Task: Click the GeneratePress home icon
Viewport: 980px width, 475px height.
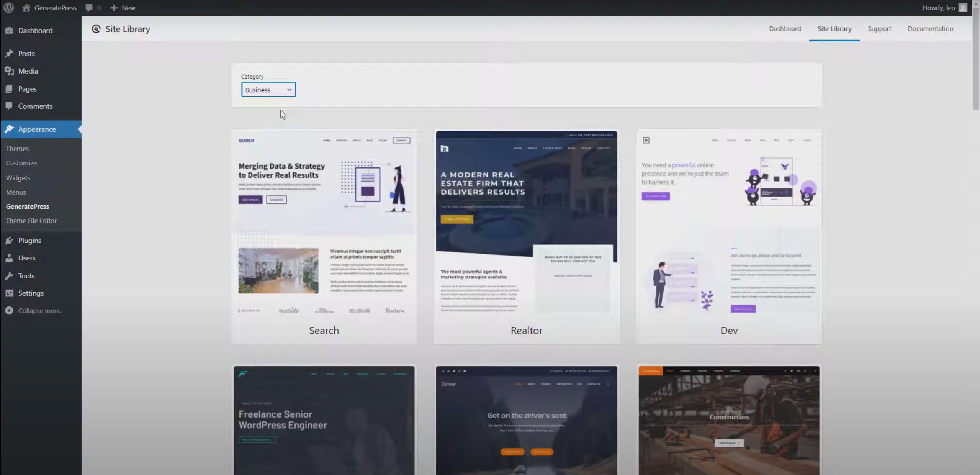Action: (x=26, y=8)
